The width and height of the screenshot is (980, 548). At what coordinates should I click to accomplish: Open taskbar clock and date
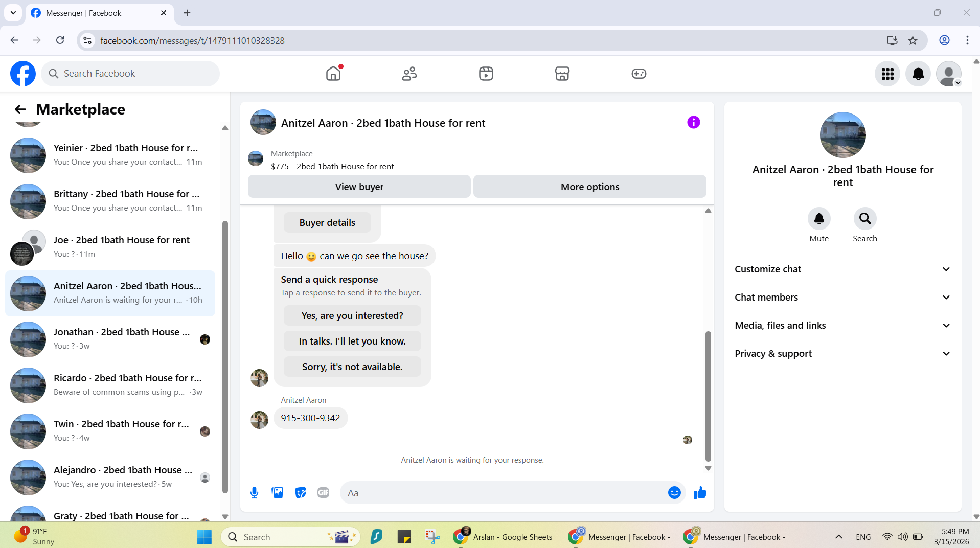pos(951,537)
